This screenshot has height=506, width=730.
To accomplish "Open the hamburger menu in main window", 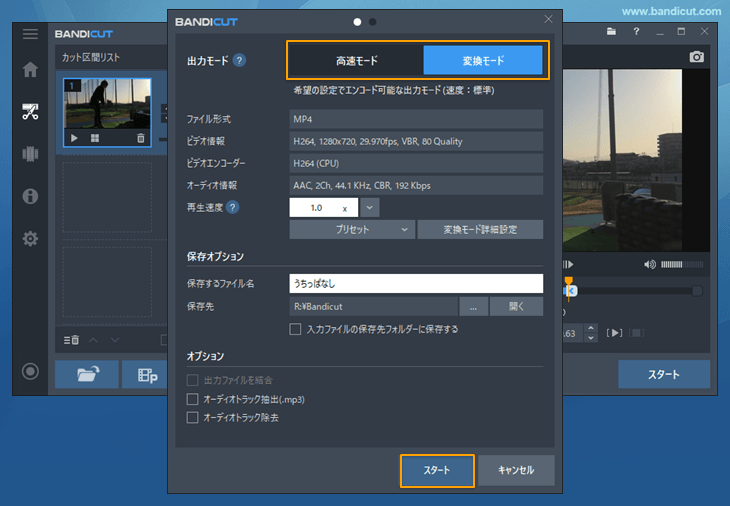I will click(30, 34).
